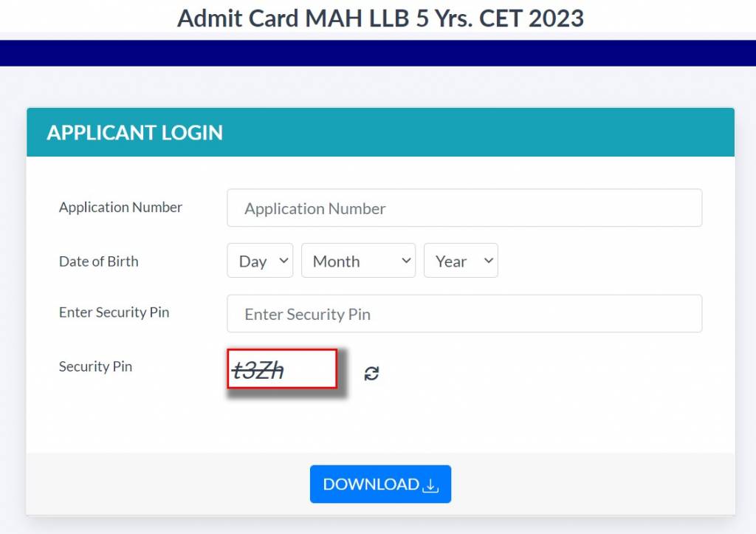Click the download arrow icon in the button
The height and width of the screenshot is (534, 756).
[x=430, y=485]
